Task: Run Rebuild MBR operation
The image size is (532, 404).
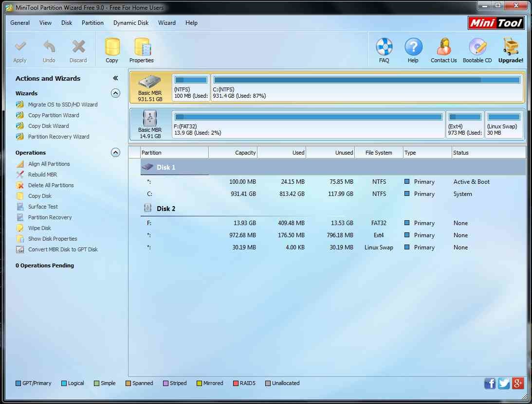Action: point(42,175)
